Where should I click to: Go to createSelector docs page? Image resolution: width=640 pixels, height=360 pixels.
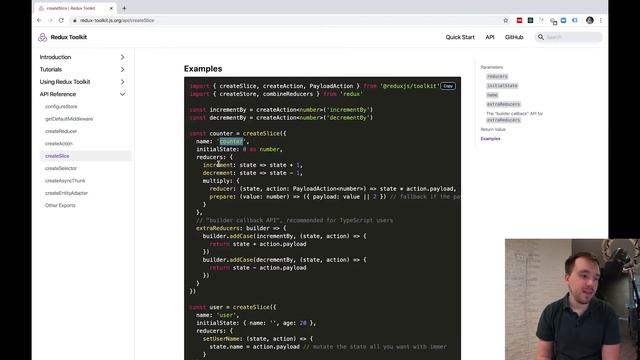point(61,168)
